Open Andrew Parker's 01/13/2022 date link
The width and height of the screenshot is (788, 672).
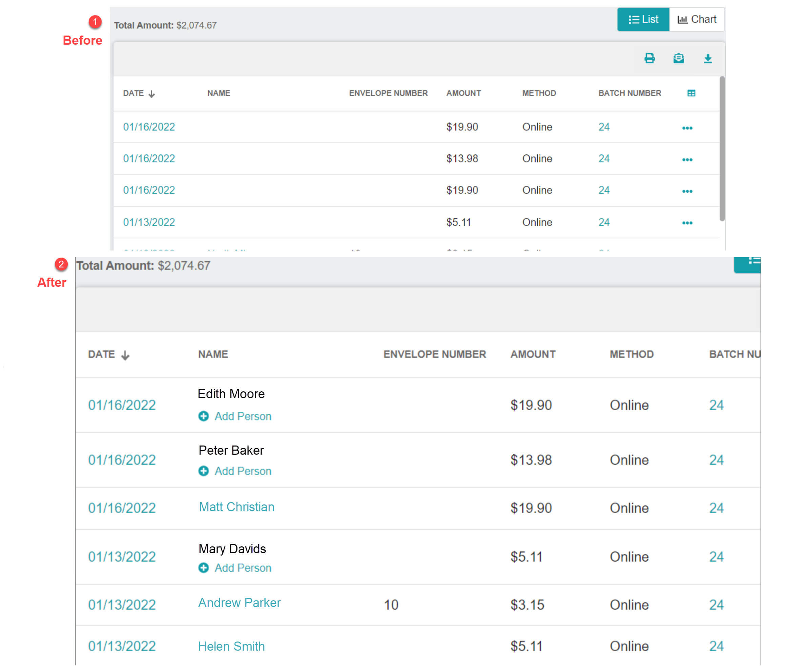point(122,605)
